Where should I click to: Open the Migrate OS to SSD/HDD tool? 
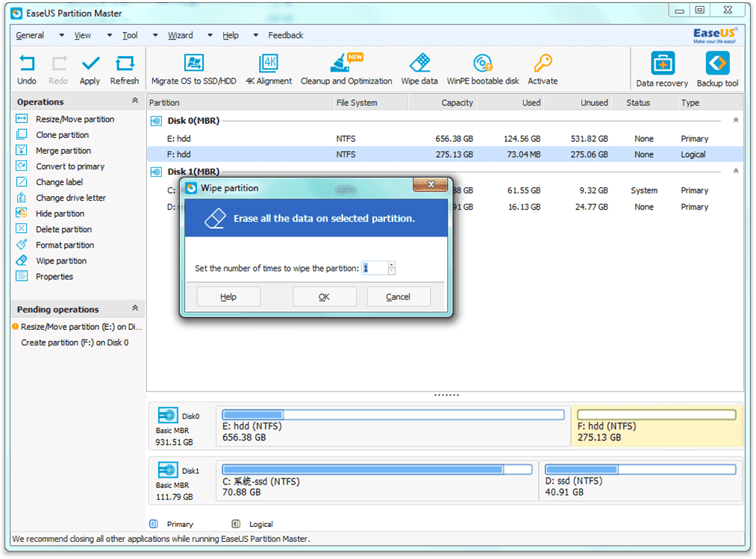194,67
